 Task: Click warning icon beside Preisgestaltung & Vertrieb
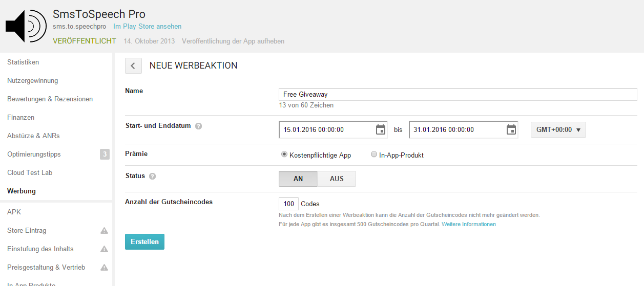click(x=104, y=268)
